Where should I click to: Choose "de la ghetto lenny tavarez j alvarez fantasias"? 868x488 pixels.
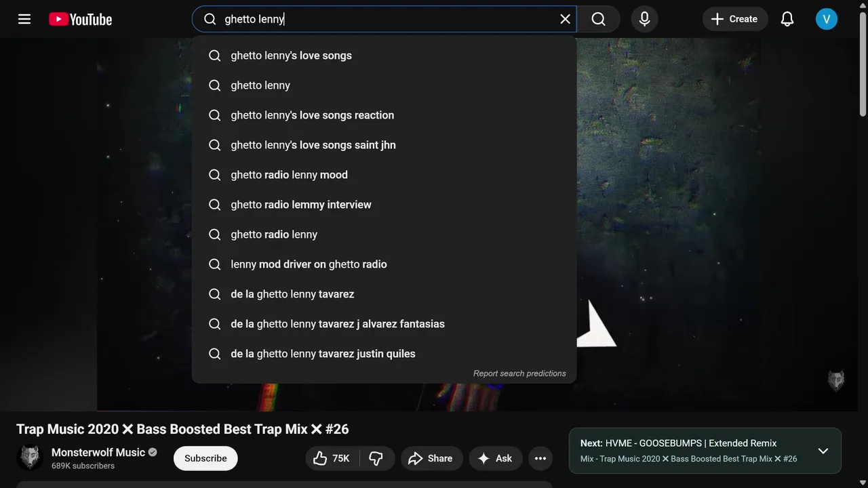[384, 324]
